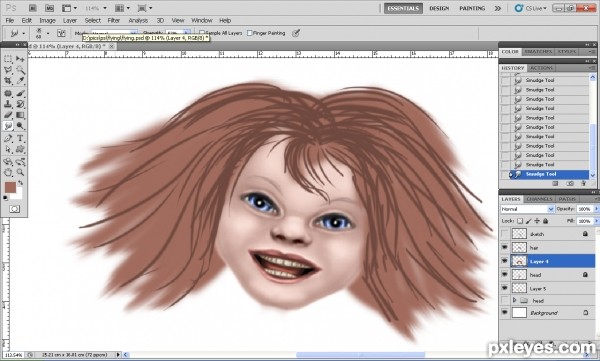The width and height of the screenshot is (600, 361).
Task: Toggle lock position
Action: point(537,221)
